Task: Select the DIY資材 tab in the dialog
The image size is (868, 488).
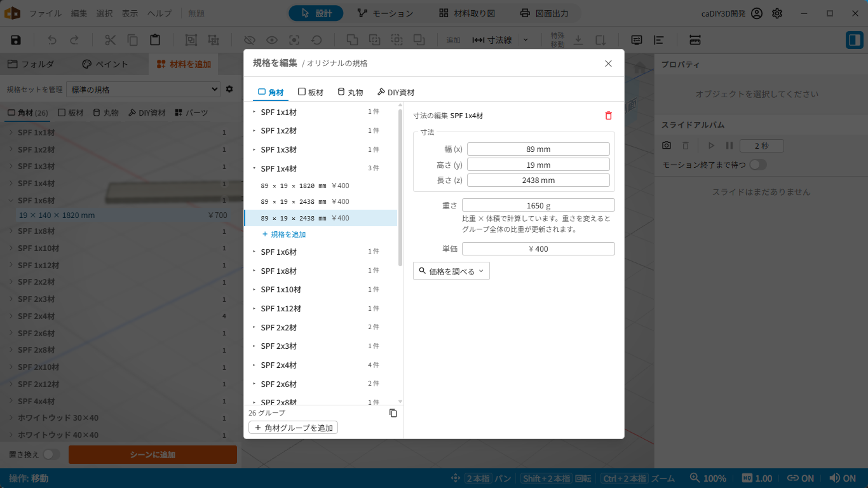Action: [396, 92]
